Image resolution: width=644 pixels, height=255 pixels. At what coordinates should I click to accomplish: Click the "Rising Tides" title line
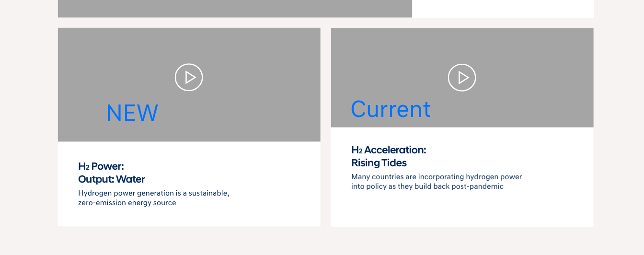click(x=379, y=163)
